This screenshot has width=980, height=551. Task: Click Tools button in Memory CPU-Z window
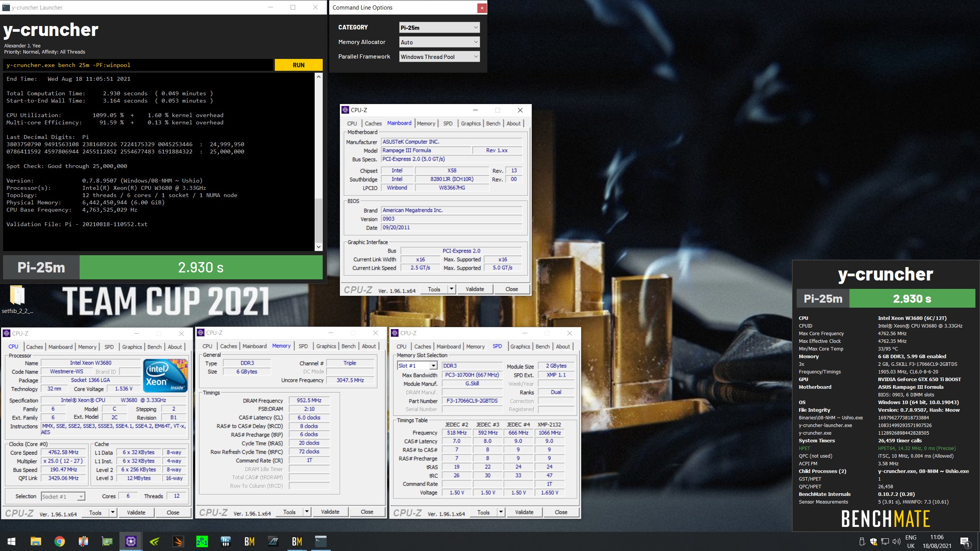point(289,512)
